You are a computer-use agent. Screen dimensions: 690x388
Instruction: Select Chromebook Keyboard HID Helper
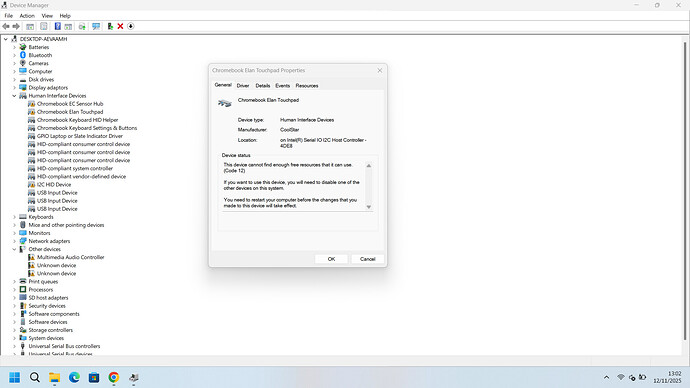point(77,120)
